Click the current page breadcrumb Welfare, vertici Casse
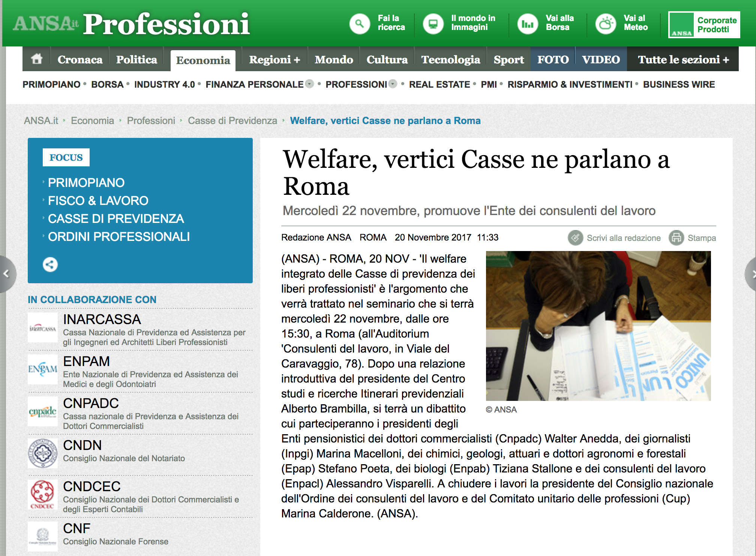Screen dimensions: 756x556 coord(385,121)
